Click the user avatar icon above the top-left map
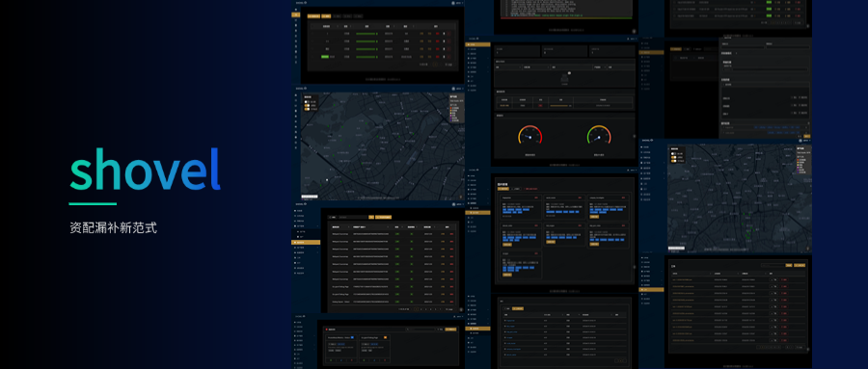This screenshot has width=868, height=369. (x=453, y=88)
